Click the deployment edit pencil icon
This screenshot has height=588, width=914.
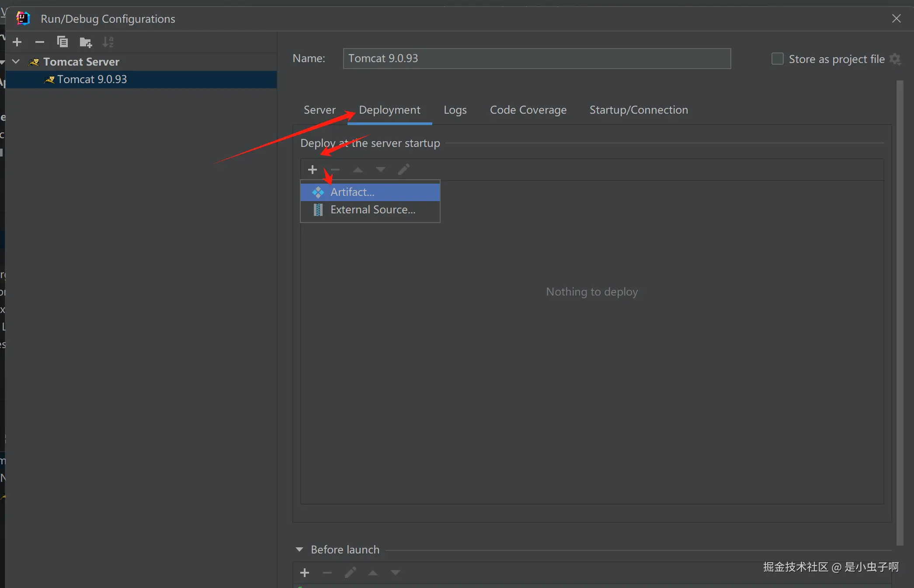click(404, 170)
